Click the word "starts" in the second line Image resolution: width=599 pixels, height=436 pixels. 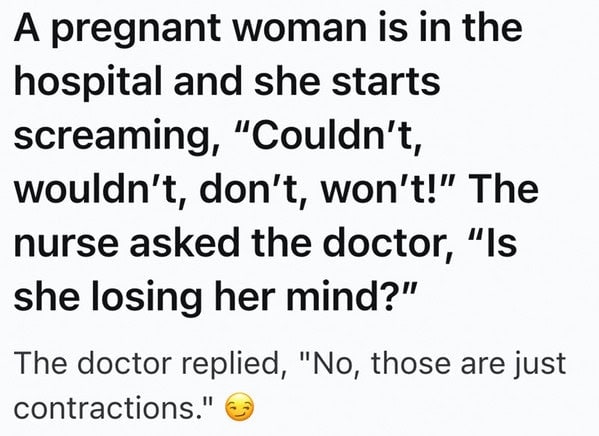click(386, 82)
